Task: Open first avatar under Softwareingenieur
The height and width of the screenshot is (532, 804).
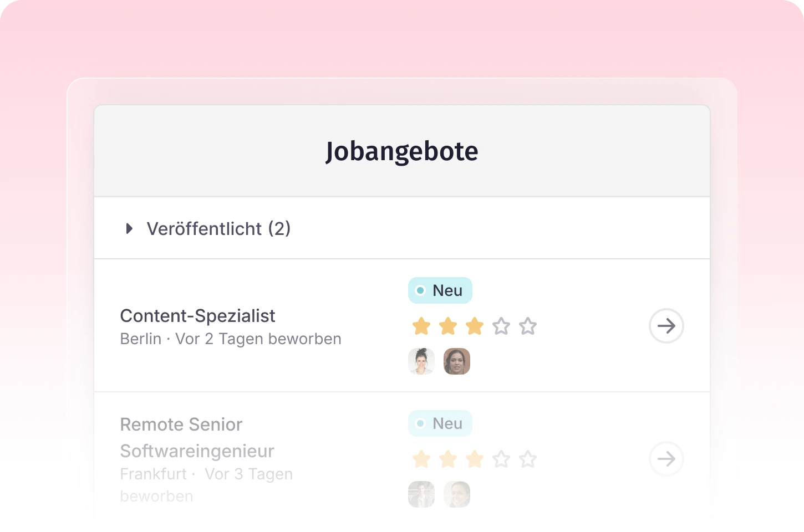Action: click(x=421, y=494)
